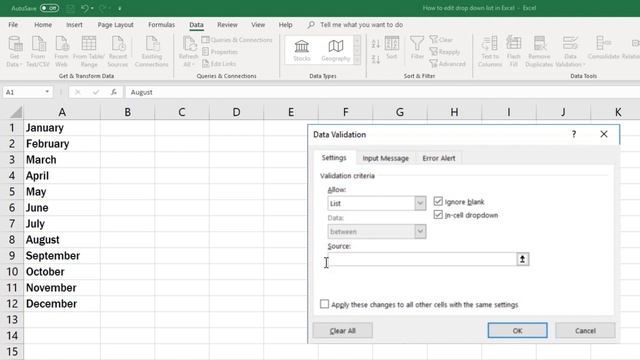The image size is (640, 360).
Task: Select the column A header
Action: (x=62, y=112)
